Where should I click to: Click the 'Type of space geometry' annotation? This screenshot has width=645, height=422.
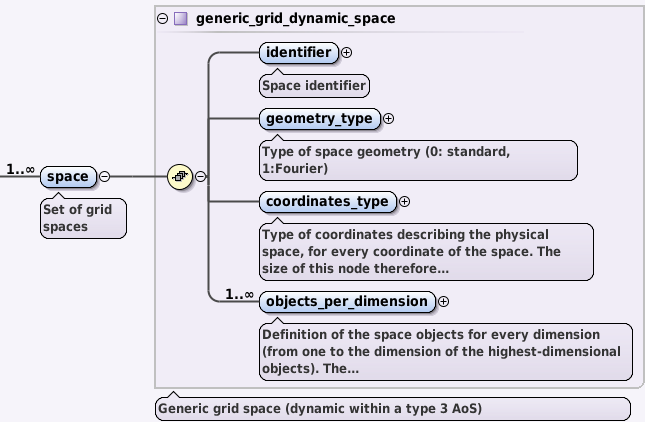(x=417, y=160)
